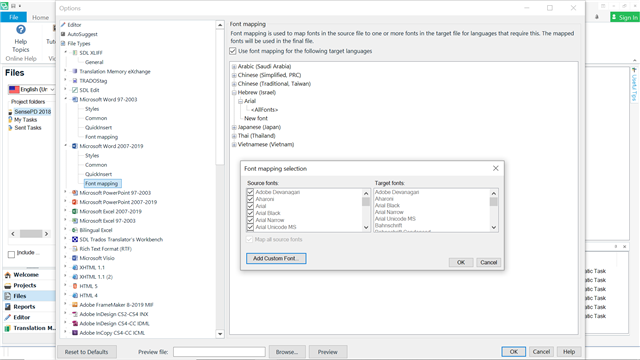The width and height of the screenshot is (640, 360).
Task: Uncheck Arial Black source font checkbox
Action: [250, 213]
